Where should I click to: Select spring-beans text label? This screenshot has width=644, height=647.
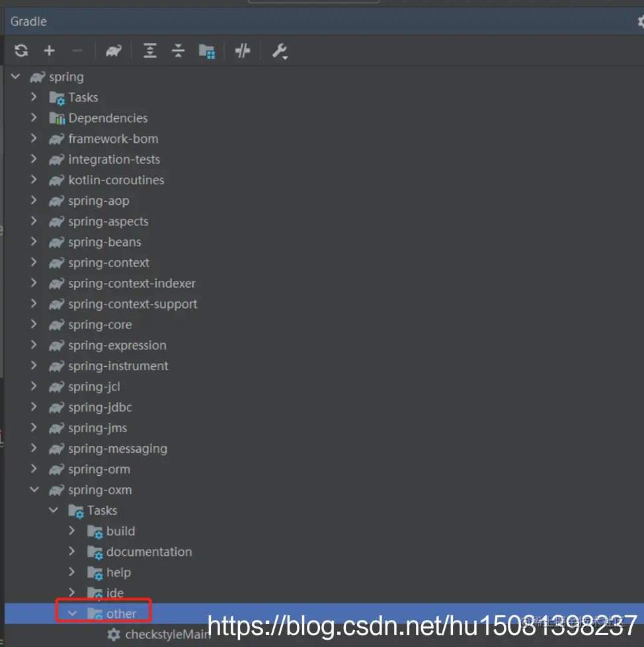(x=105, y=243)
